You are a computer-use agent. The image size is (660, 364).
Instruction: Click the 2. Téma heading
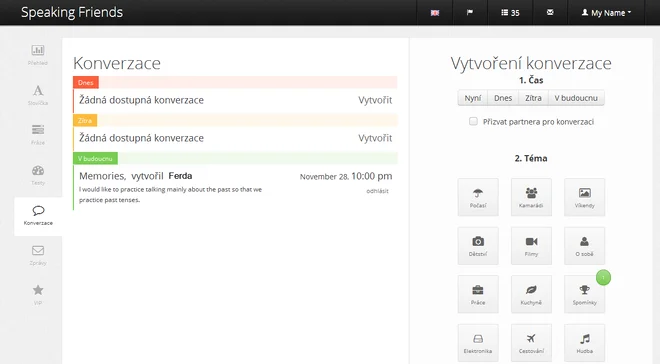pyautogui.click(x=531, y=158)
